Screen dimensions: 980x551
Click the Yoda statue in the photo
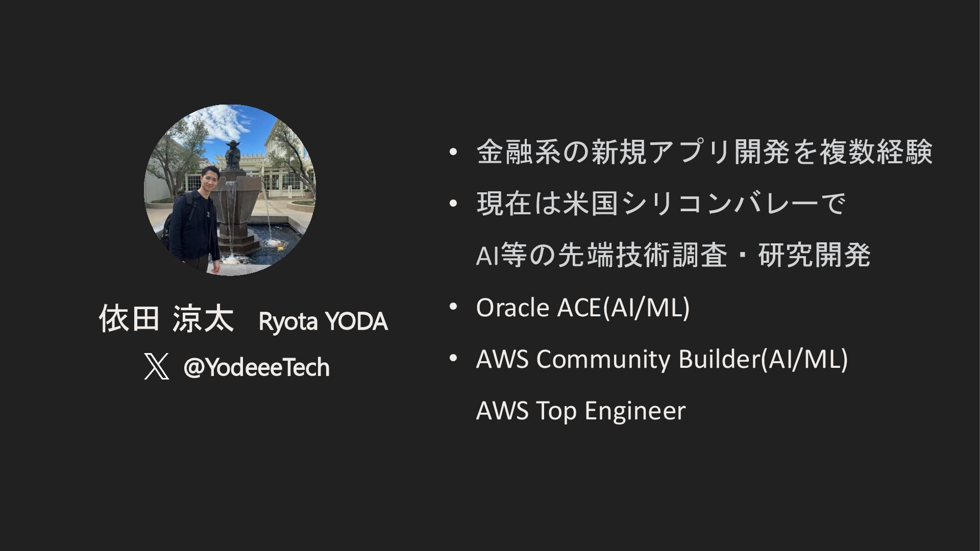coord(233,155)
